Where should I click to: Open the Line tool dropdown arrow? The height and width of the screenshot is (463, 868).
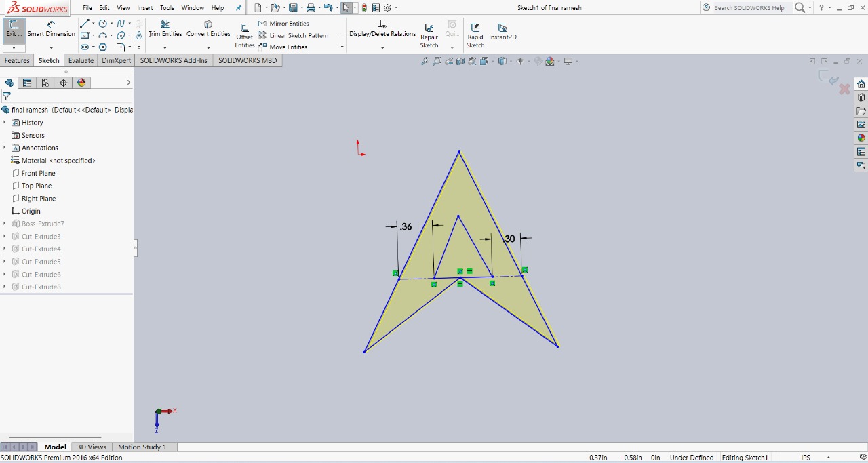(x=93, y=24)
